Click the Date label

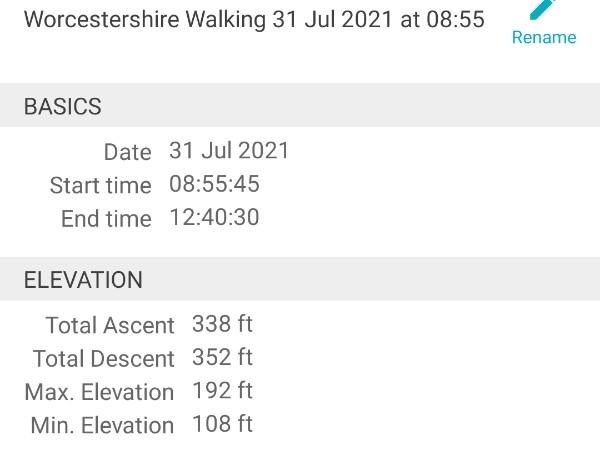[128, 152]
